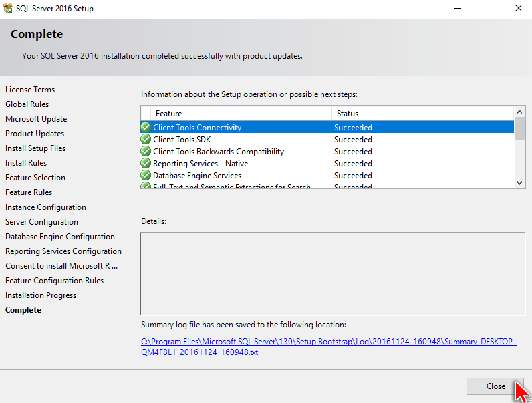Viewport: 532px width, 403px height.
Task: Click Install Rules step in sidebar
Action: (26, 163)
